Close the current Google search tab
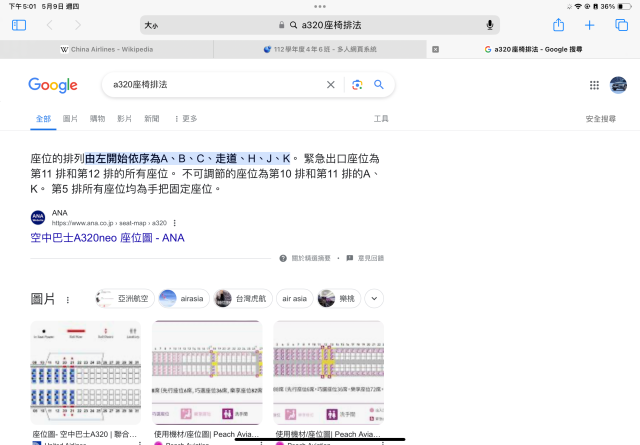Image resolution: width=640 pixels, height=445 pixels. (x=436, y=49)
